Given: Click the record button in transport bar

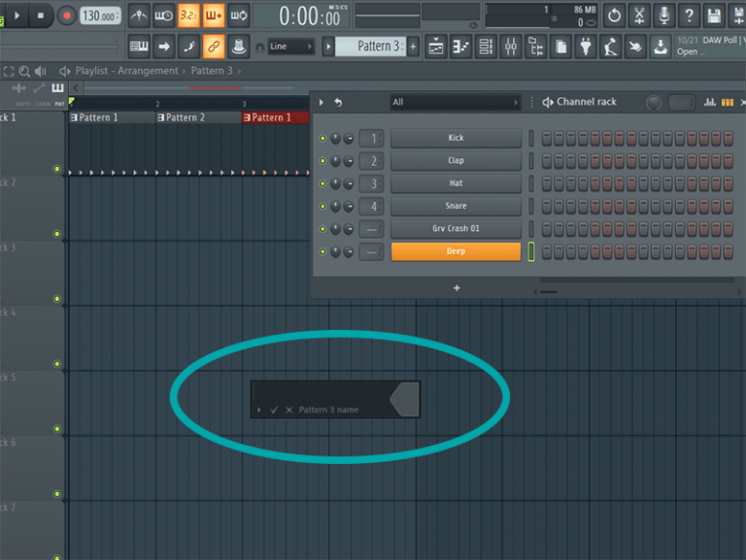Looking at the screenshot, I should pyautogui.click(x=67, y=16).
